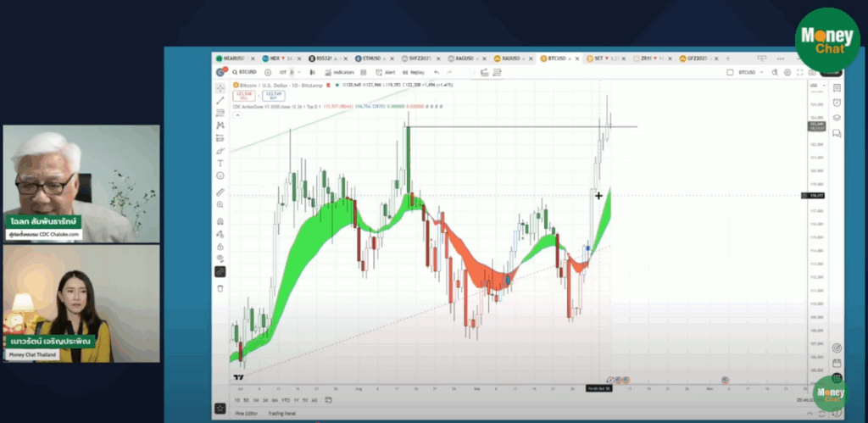Select the trend line drawing tool

[220, 101]
